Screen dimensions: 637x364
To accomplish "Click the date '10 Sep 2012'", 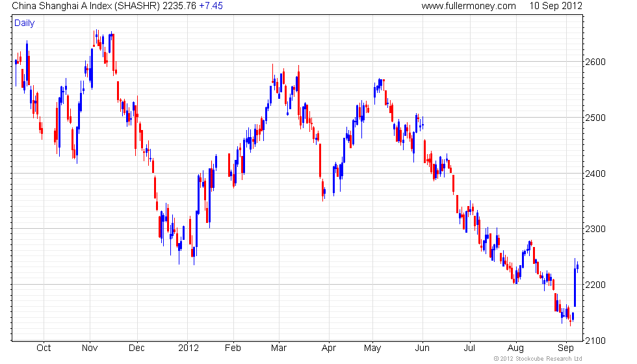I will [x=555, y=6].
